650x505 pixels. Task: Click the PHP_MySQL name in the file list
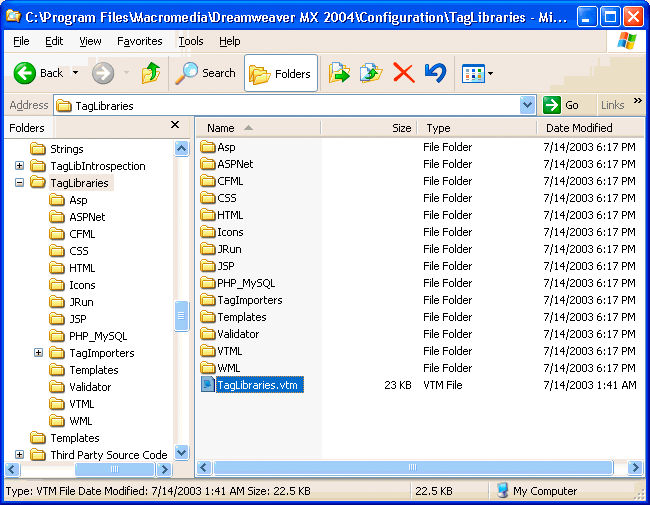[x=246, y=283]
